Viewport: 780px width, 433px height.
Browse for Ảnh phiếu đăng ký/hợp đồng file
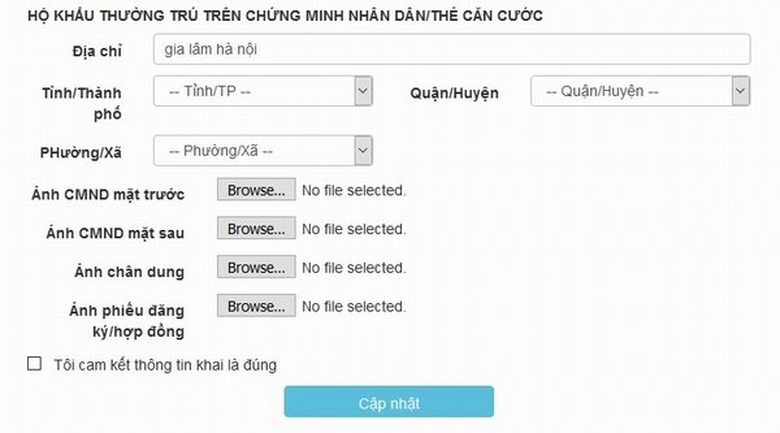point(256,306)
